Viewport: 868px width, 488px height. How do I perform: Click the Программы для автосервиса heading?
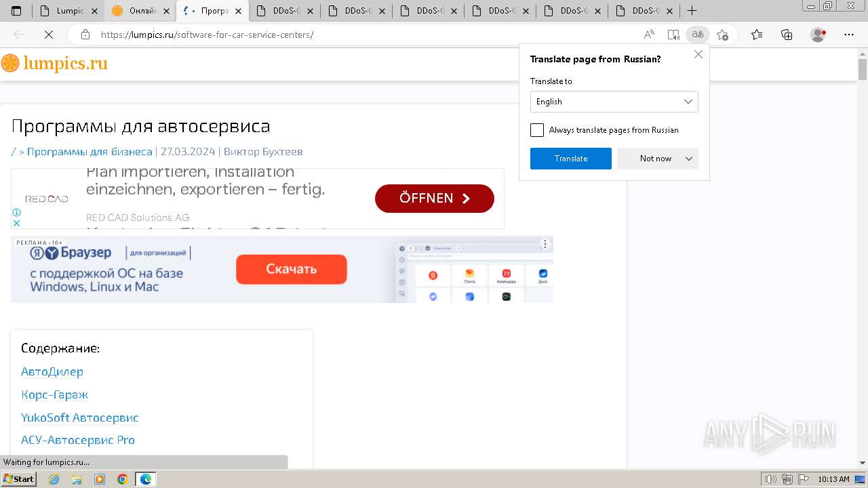point(140,126)
